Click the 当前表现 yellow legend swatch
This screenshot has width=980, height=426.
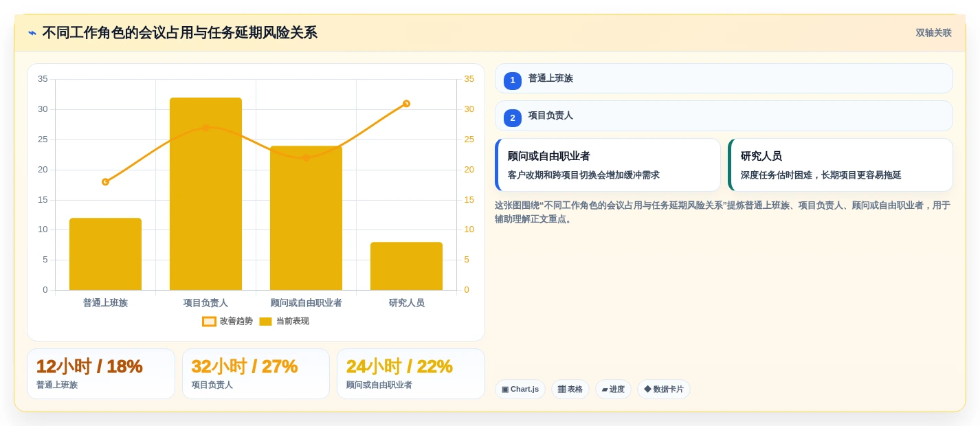coord(265,322)
